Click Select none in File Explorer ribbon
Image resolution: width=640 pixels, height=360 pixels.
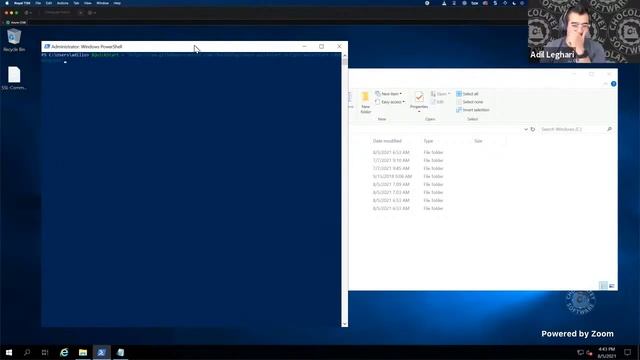[470, 102]
